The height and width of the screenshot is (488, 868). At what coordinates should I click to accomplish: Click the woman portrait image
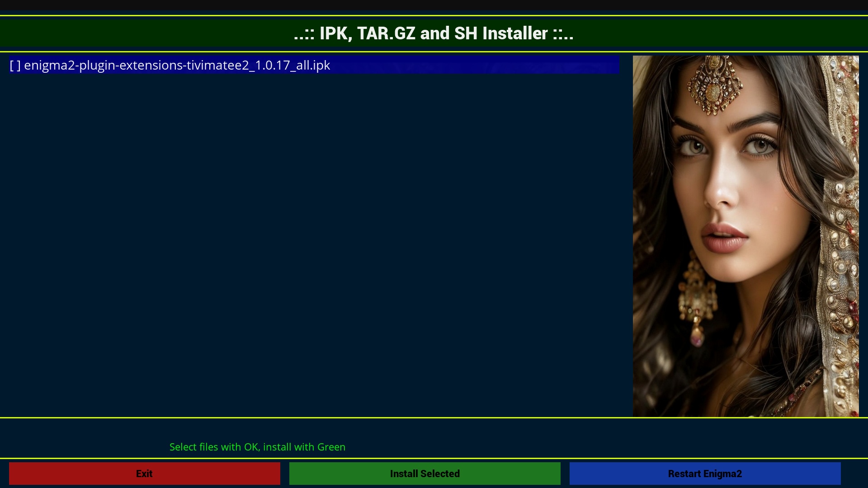click(x=746, y=236)
